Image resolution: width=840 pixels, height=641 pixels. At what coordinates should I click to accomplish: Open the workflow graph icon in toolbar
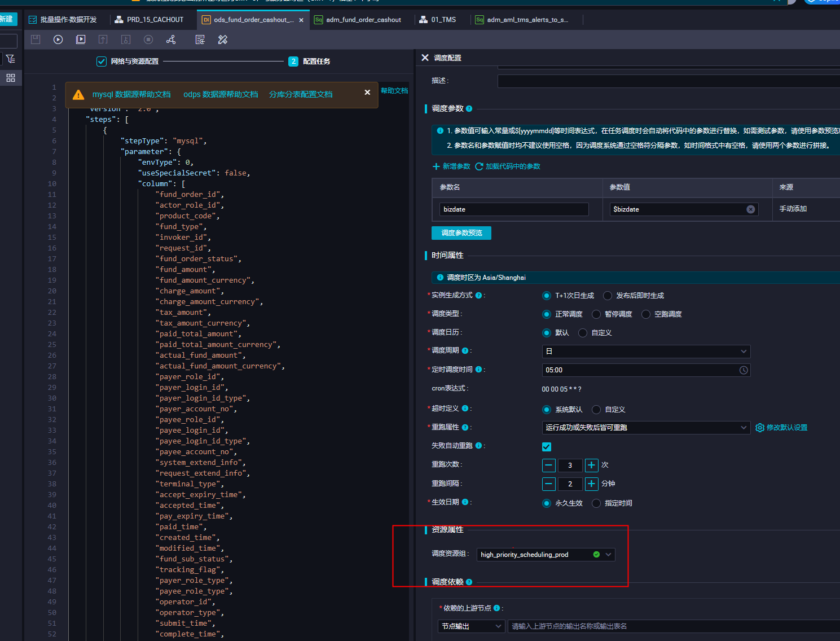point(171,39)
